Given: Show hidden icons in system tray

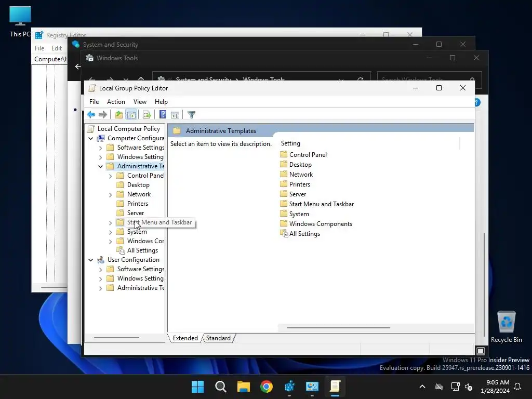Looking at the screenshot, I should 422,387.
